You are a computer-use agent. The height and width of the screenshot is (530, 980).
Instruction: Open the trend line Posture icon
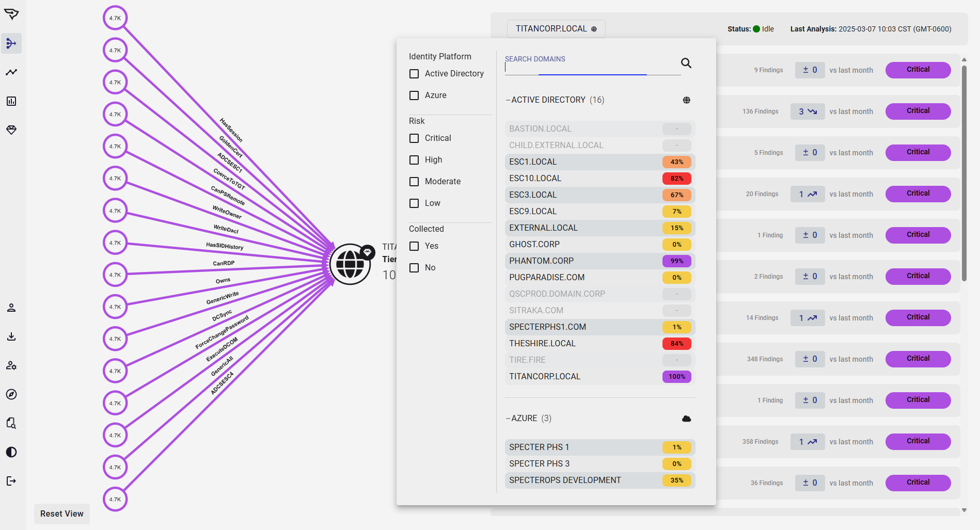[x=11, y=72]
